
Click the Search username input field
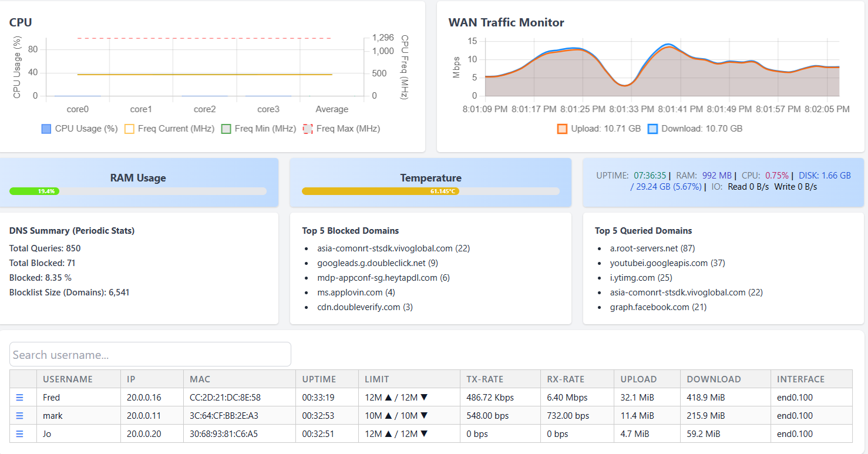pyautogui.click(x=150, y=354)
